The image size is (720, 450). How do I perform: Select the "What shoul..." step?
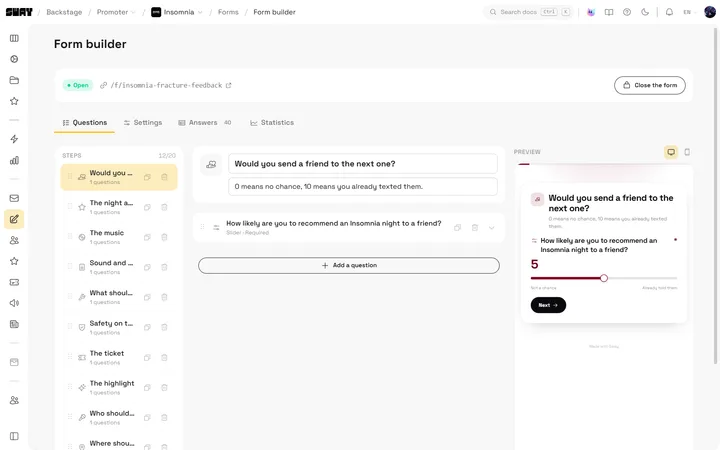pyautogui.click(x=119, y=297)
